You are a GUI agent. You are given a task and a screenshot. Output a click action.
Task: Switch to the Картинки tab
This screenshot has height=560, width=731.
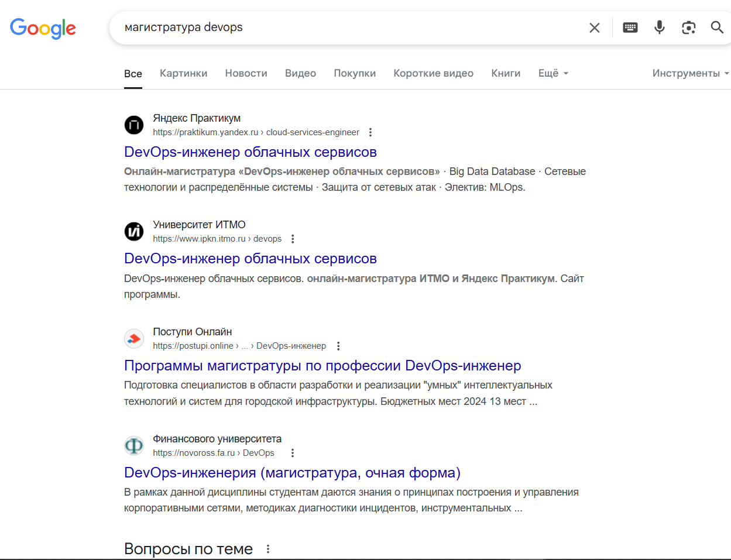184,73
